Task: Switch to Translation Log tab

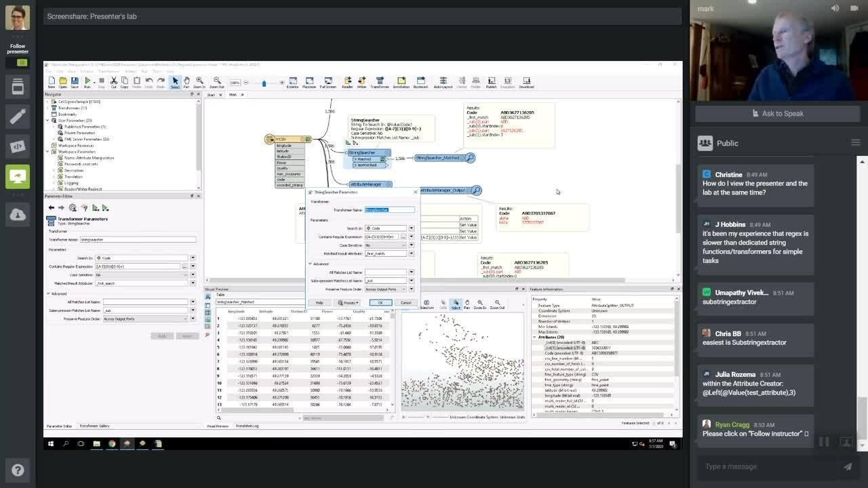Action: click(x=247, y=426)
